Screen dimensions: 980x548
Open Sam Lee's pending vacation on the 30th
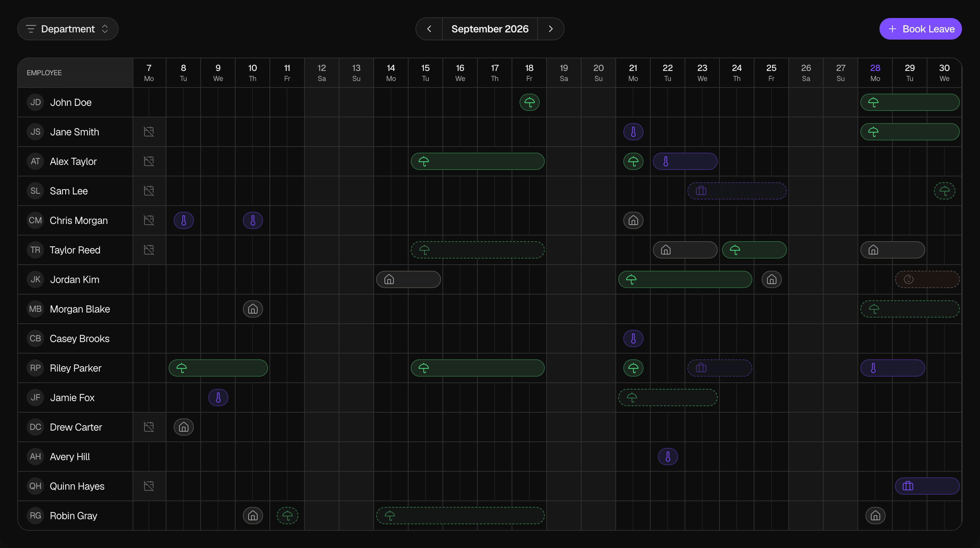[944, 191]
